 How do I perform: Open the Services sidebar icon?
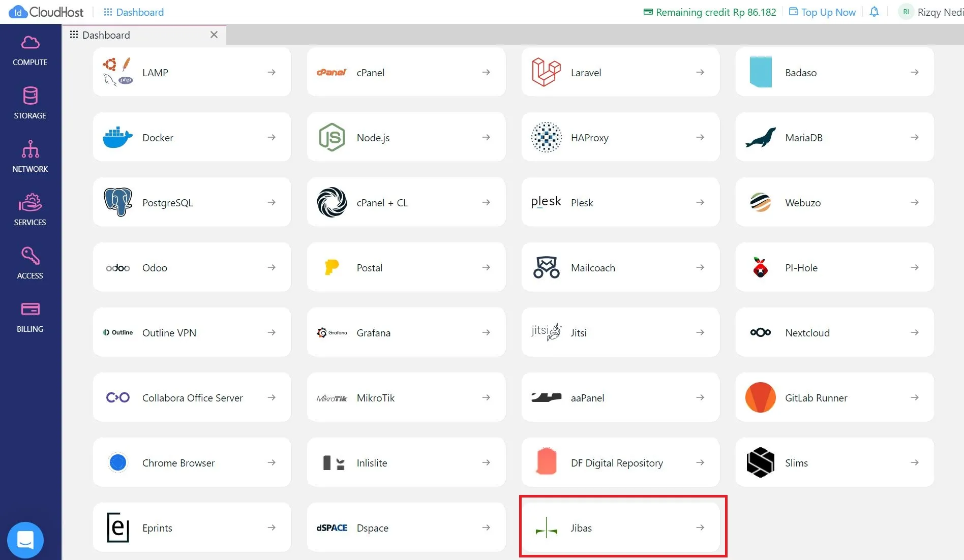click(30, 210)
